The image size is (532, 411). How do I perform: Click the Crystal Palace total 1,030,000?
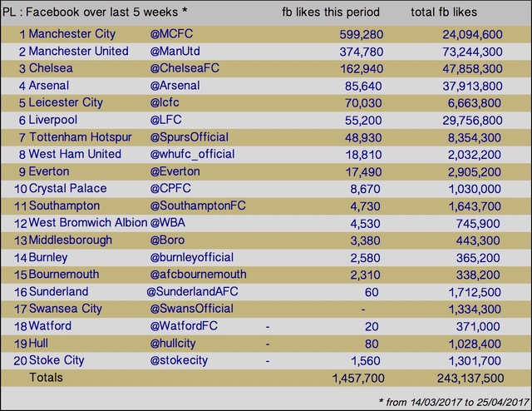[x=475, y=189]
